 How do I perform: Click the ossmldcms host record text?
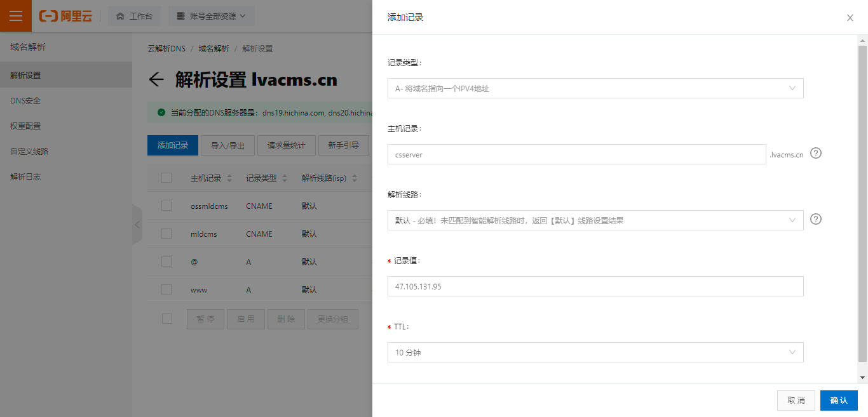pos(209,206)
